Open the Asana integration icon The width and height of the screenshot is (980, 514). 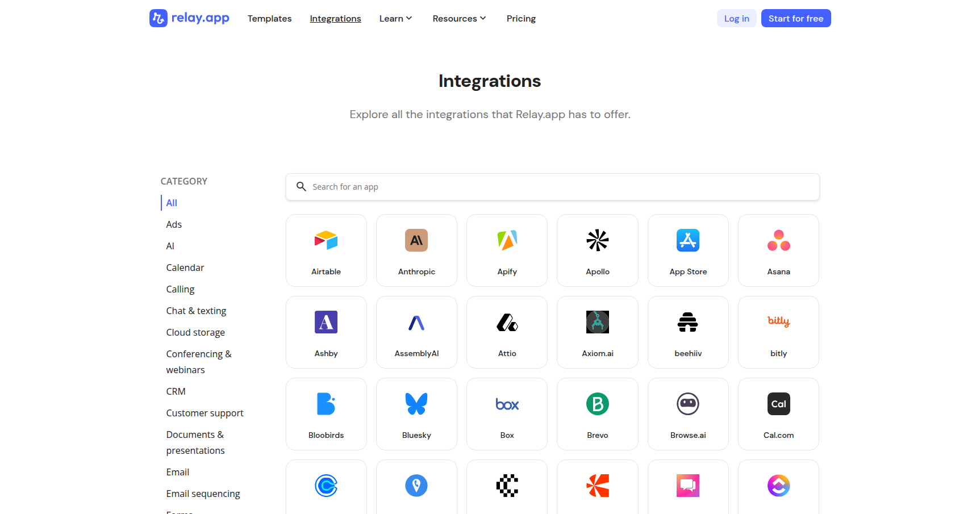click(778, 240)
